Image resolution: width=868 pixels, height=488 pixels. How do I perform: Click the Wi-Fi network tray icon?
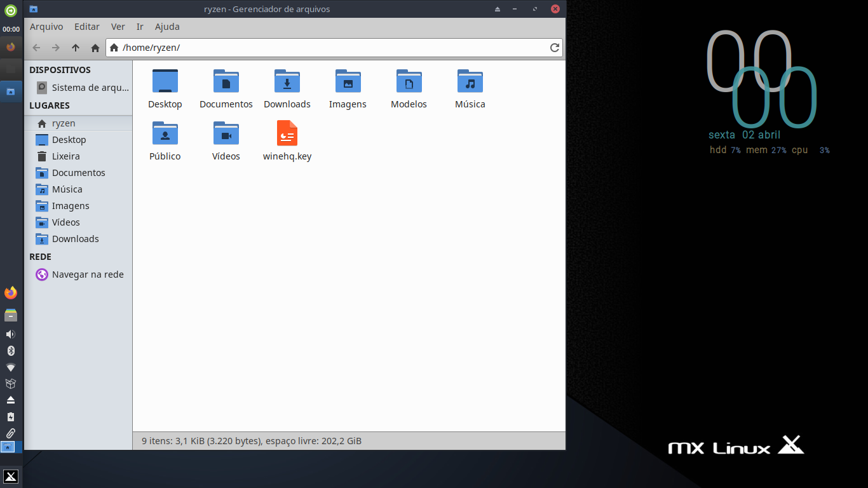tap(10, 367)
